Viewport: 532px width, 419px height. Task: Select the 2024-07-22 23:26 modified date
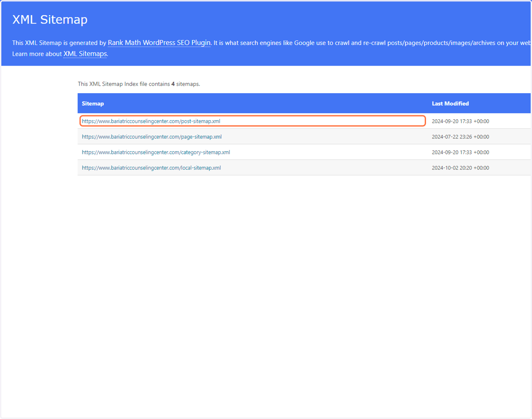(x=460, y=137)
